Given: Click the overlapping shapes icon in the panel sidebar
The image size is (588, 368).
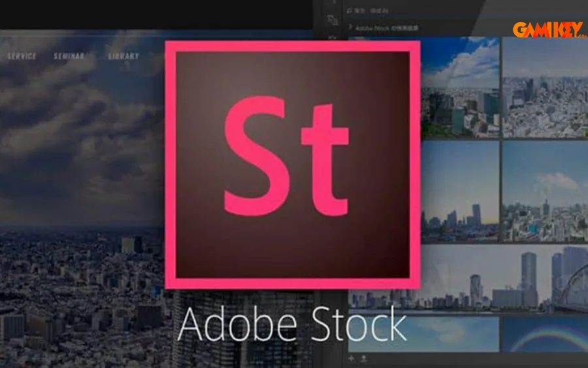Looking at the screenshot, I should [334, 20].
